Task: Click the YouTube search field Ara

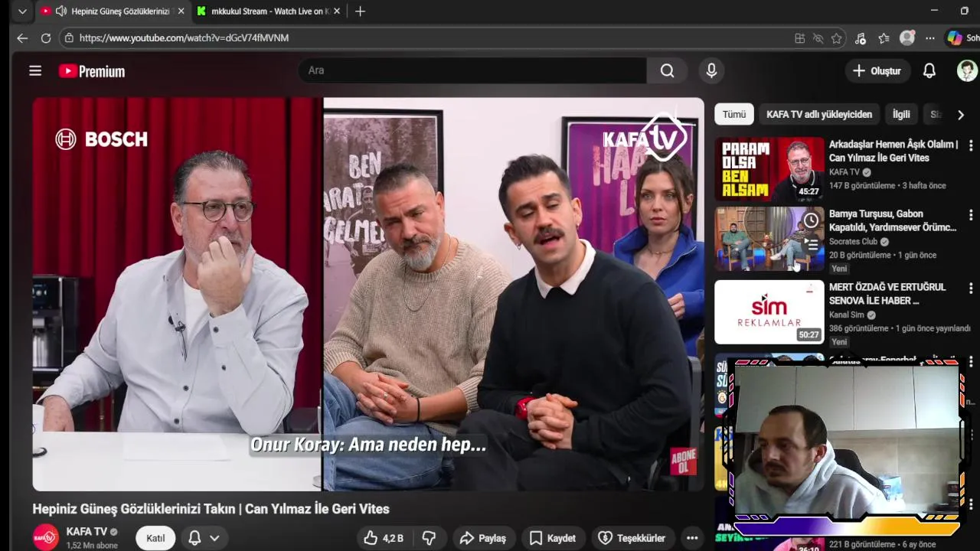Action: click(x=472, y=70)
